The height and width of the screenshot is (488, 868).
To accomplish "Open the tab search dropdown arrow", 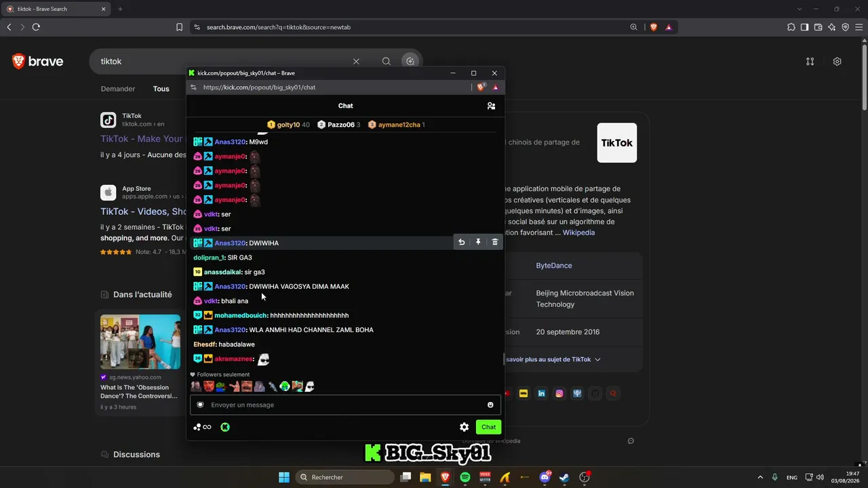I will tap(800, 9).
